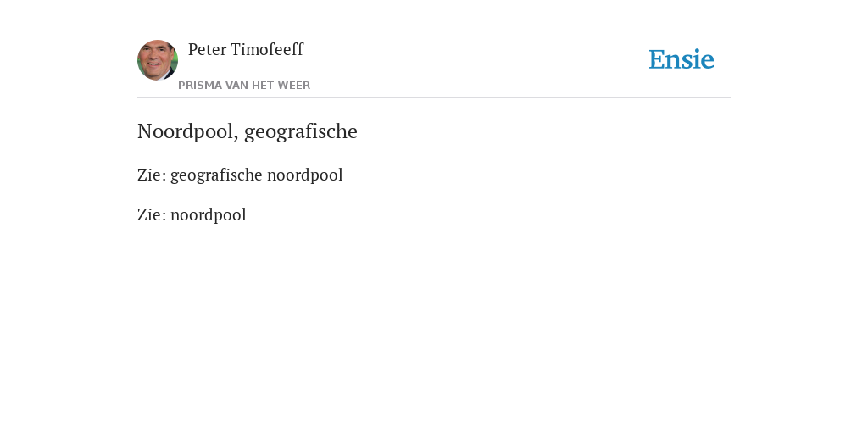Click the first name Peter
The image size is (868, 434).
click(x=207, y=50)
